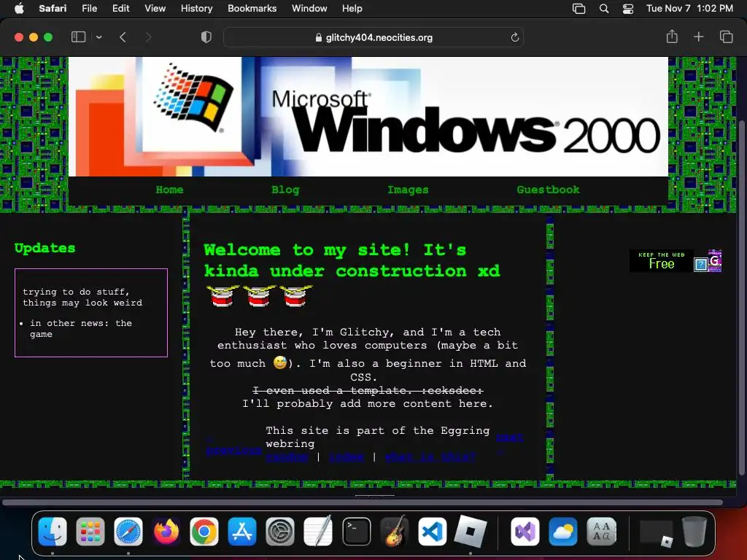Screen dimensions: 747x560
Task: Open Spotlight search
Action: click(x=603, y=9)
